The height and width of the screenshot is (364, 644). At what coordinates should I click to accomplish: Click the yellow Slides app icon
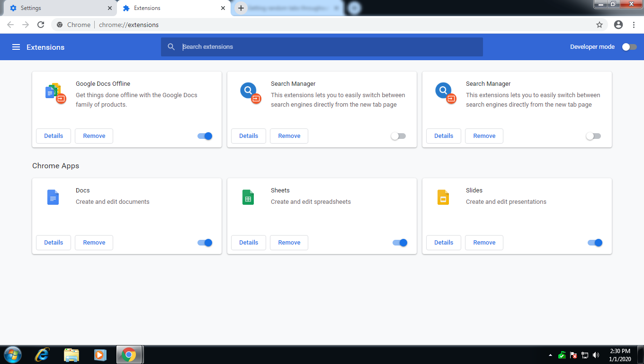[x=443, y=197]
